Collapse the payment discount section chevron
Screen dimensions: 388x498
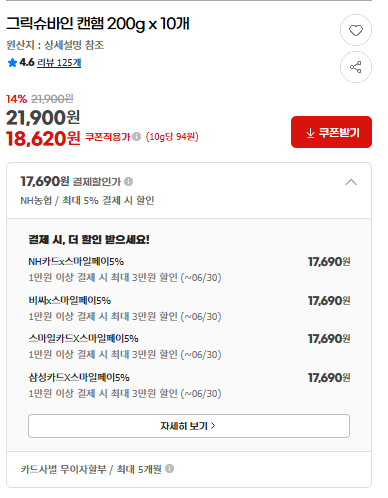[x=351, y=182]
